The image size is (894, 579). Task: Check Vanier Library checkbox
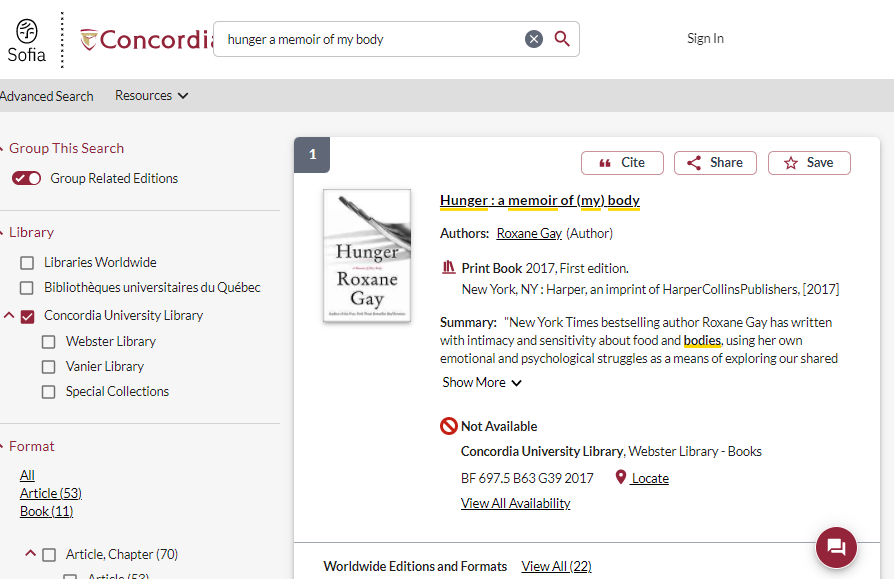(48, 367)
